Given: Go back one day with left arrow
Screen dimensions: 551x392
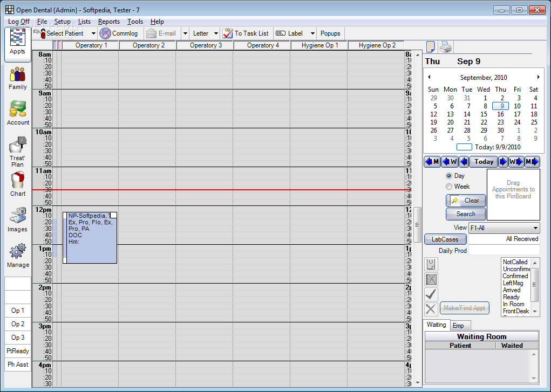Looking at the screenshot, I should pyautogui.click(x=464, y=162).
